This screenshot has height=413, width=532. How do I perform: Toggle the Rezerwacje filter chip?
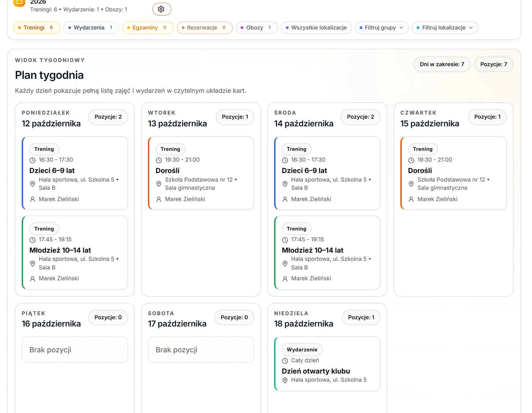(x=205, y=28)
